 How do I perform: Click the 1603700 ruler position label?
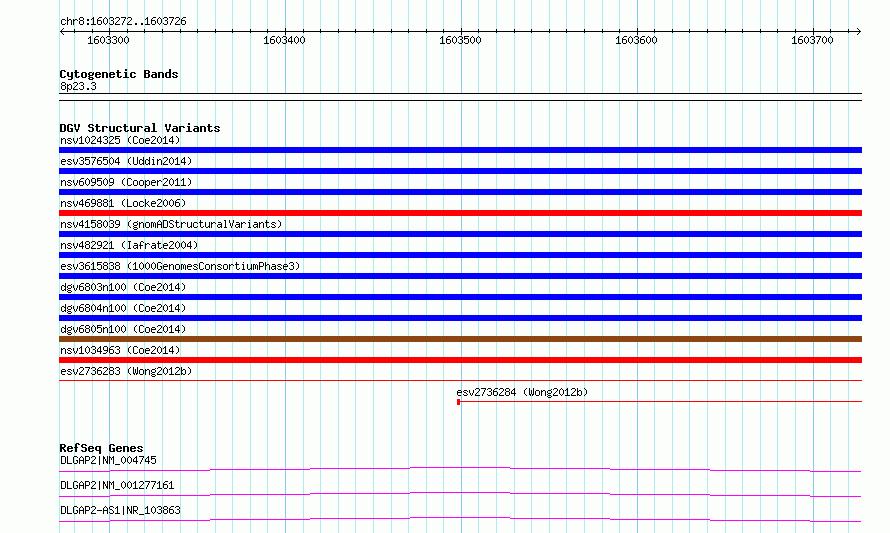pyautogui.click(x=812, y=40)
